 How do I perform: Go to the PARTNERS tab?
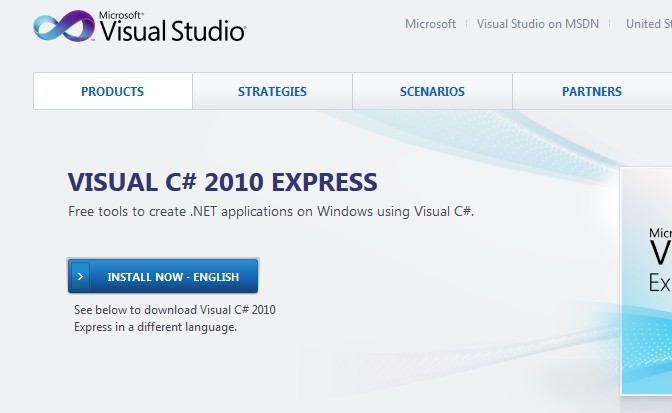592,91
